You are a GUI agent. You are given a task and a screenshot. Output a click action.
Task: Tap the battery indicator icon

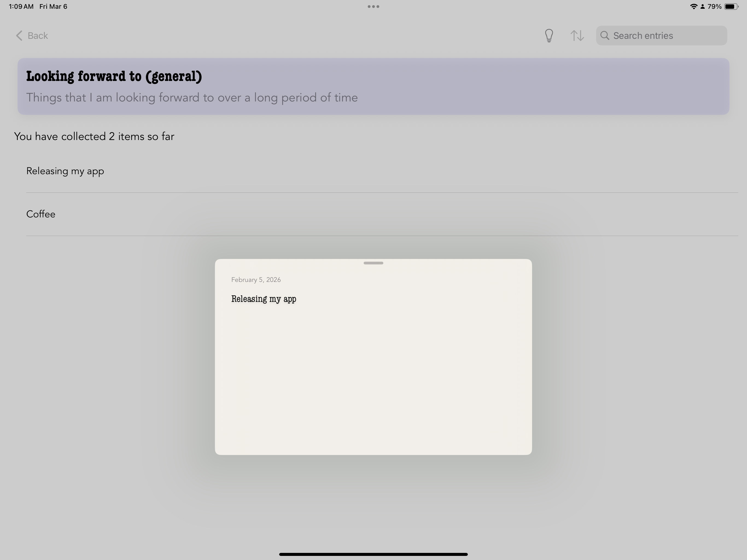tap(731, 6)
